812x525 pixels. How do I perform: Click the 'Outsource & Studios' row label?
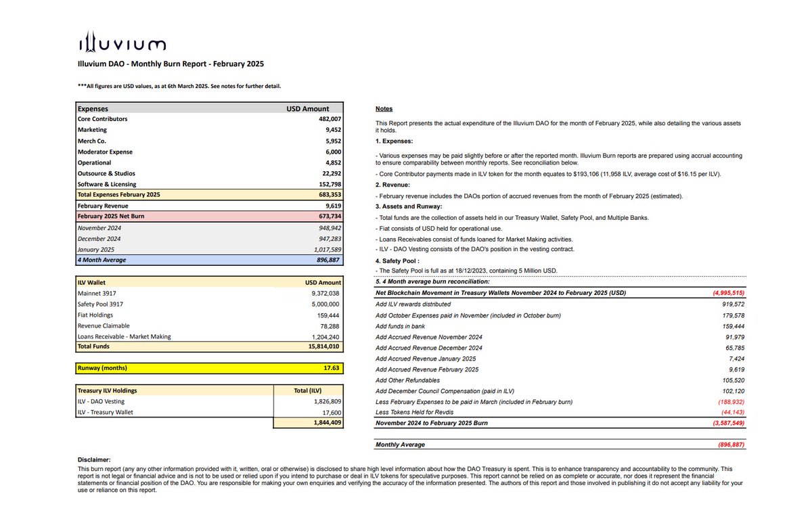106,173
